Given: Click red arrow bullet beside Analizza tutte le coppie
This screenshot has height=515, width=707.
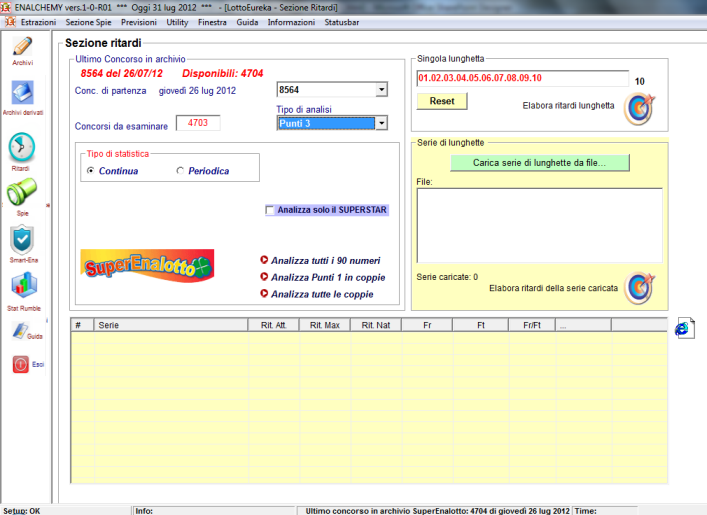Looking at the screenshot, I should [x=264, y=293].
